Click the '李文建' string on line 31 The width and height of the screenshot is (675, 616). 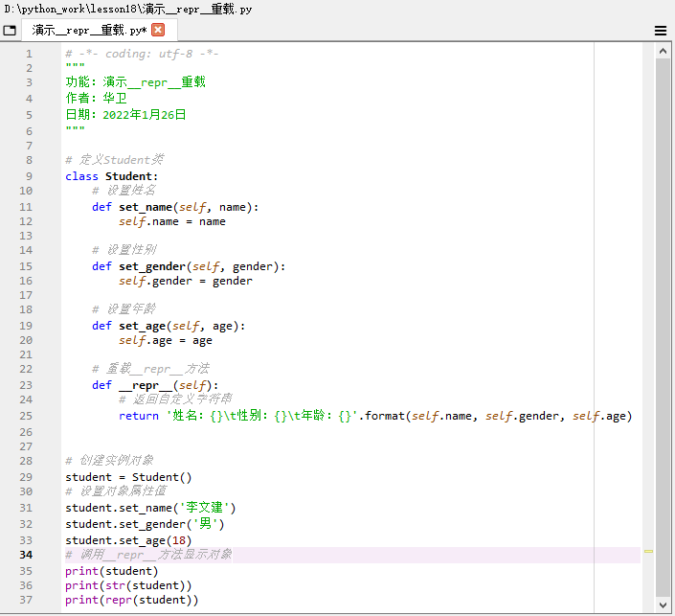click(204, 508)
